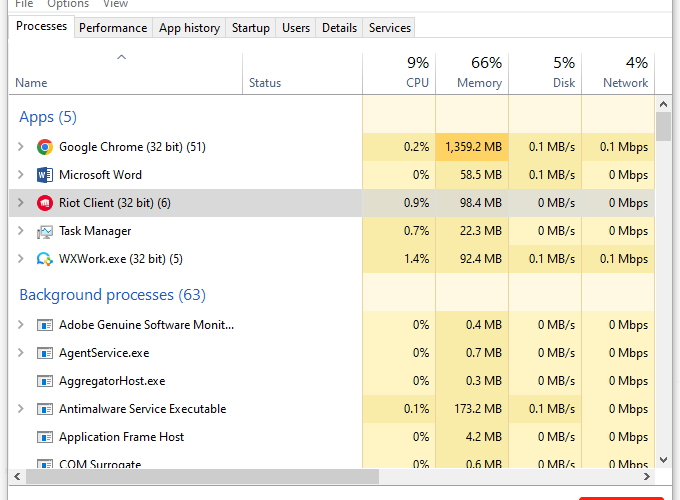
Task: Sort processes by Memory column
Action: tap(472, 73)
